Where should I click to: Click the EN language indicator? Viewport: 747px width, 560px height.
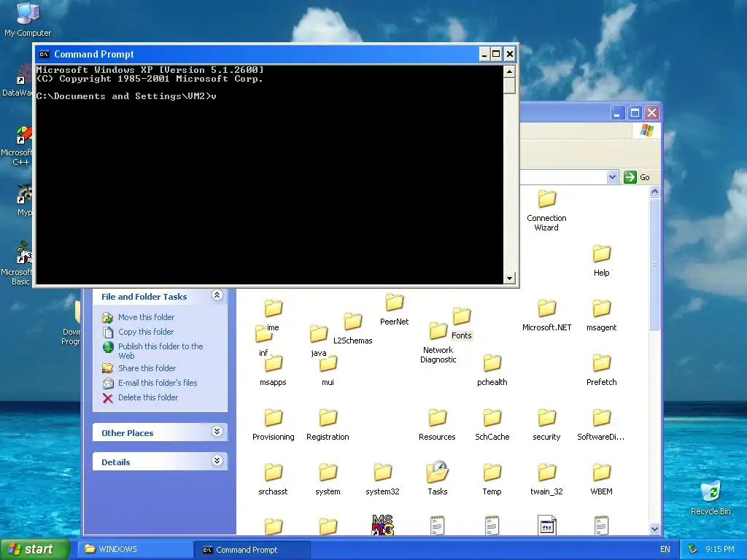click(665, 550)
